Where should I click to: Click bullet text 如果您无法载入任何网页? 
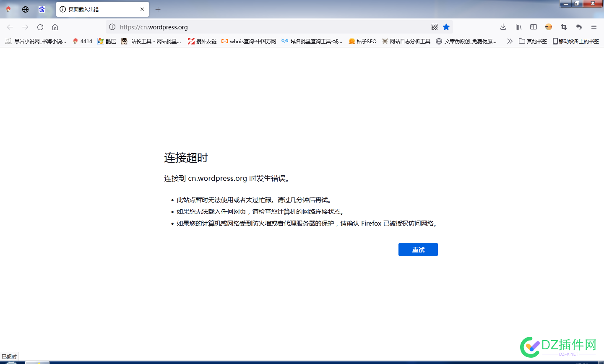coord(260,212)
